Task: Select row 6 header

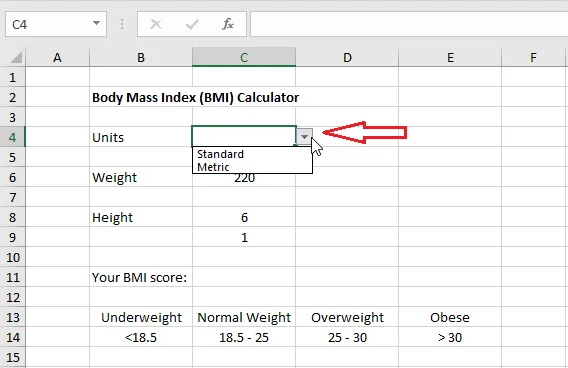Action: coord(13,177)
